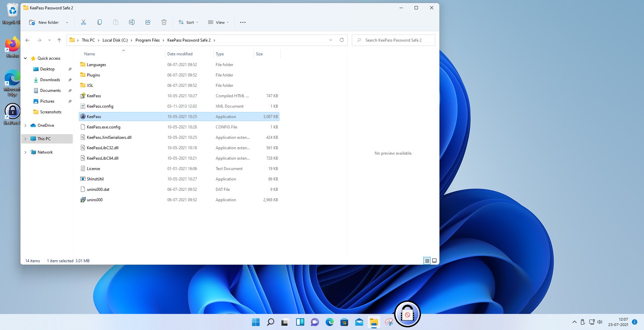The height and width of the screenshot is (330, 644).
Task: Open the Sort dropdown menu
Action: [188, 22]
